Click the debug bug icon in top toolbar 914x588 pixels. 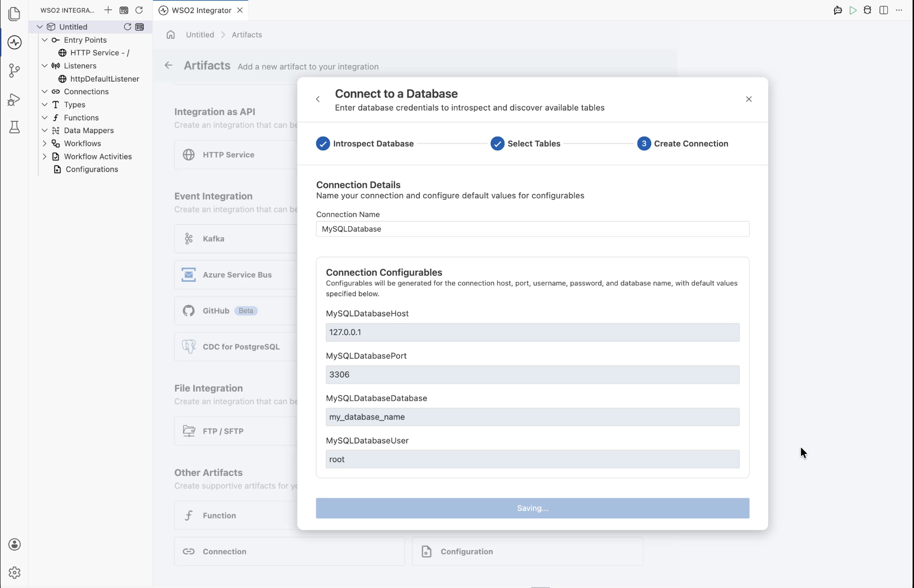point(868,10)
